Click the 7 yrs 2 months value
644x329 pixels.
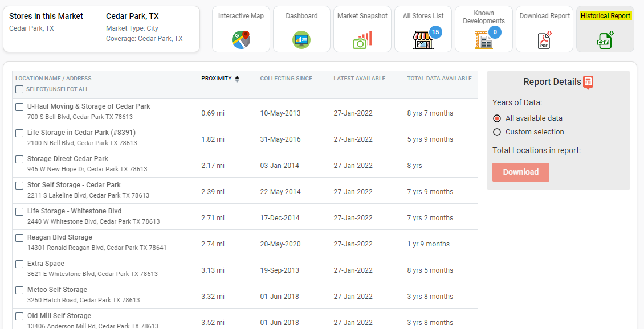click(430, 218)
